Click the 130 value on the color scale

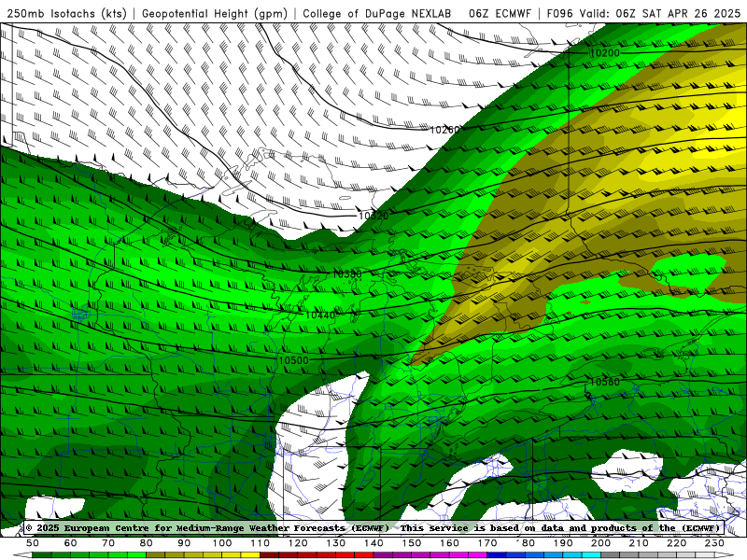point(335,543)
